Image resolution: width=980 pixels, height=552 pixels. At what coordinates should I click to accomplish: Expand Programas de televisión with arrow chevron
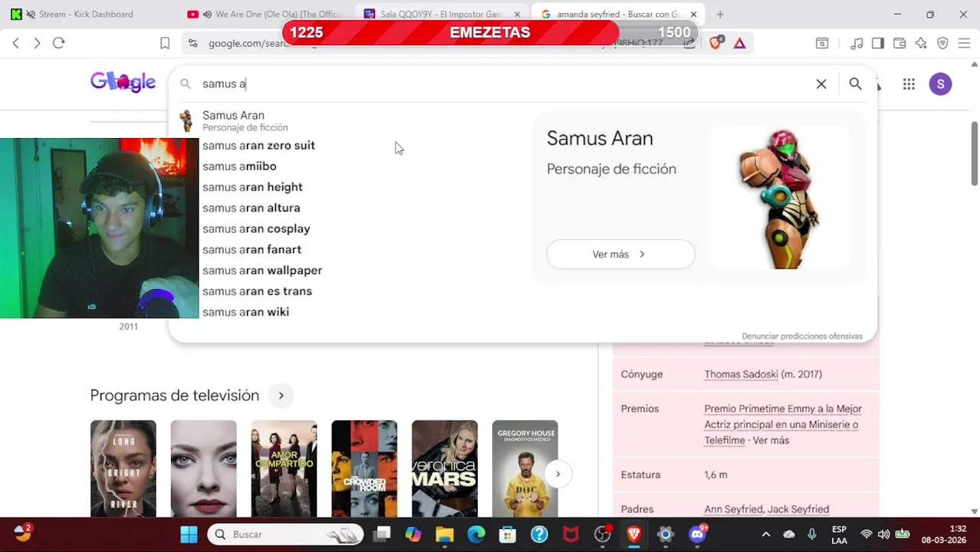(281, 396)
